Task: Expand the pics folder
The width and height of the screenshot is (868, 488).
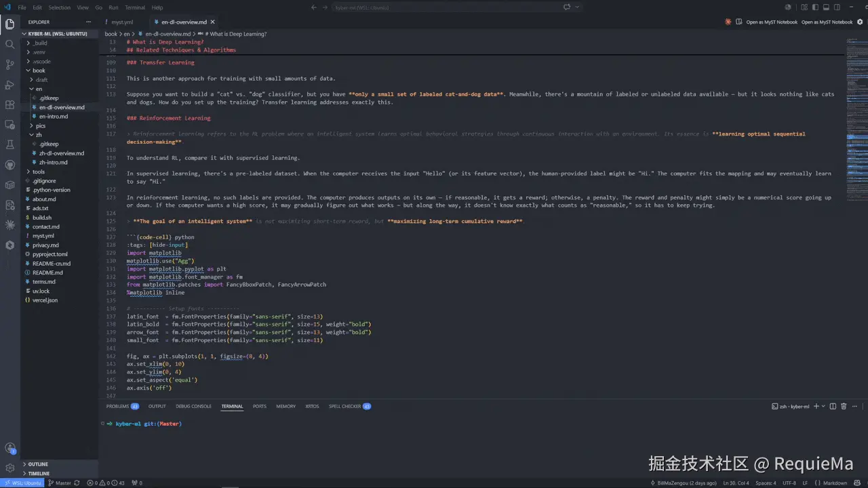Action: (60, 126)
